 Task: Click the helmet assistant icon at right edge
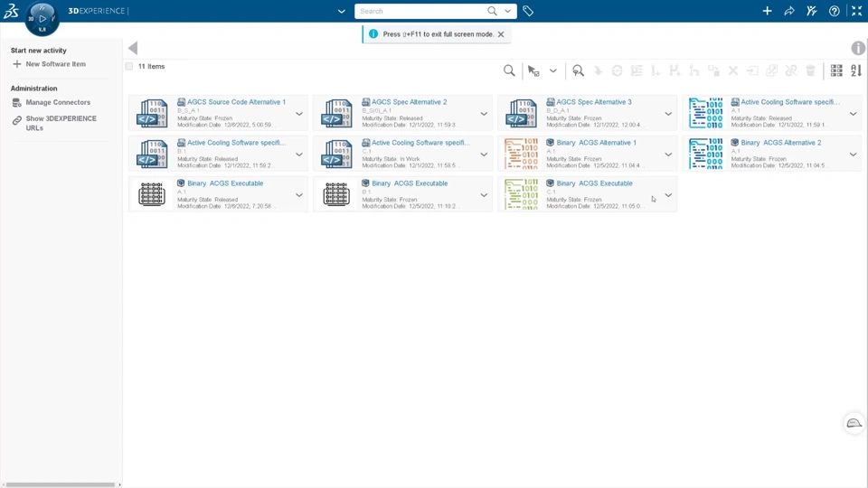854,424
